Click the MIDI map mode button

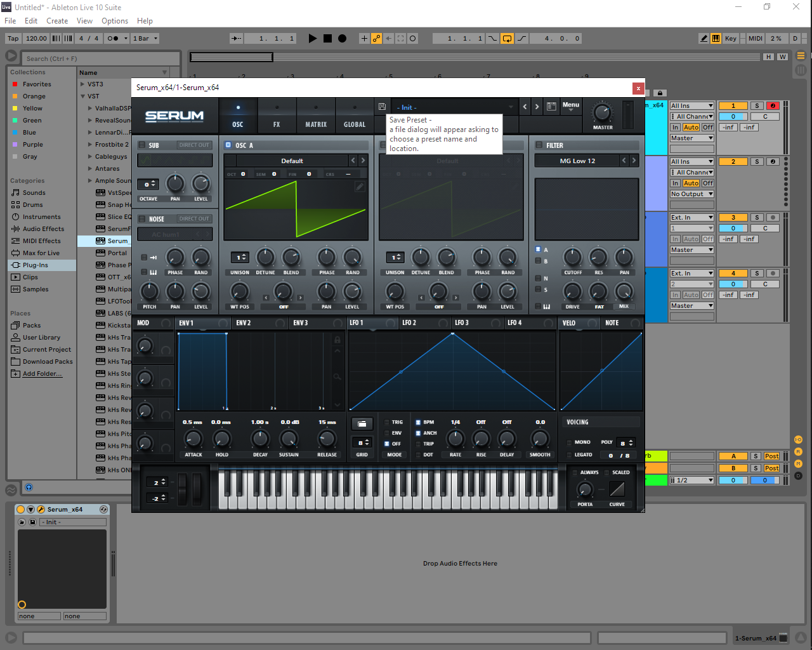click(x=755, y=38)
